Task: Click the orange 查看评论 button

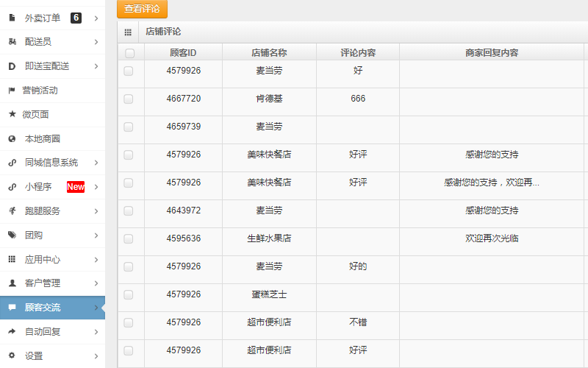Action: click(142, 9)
